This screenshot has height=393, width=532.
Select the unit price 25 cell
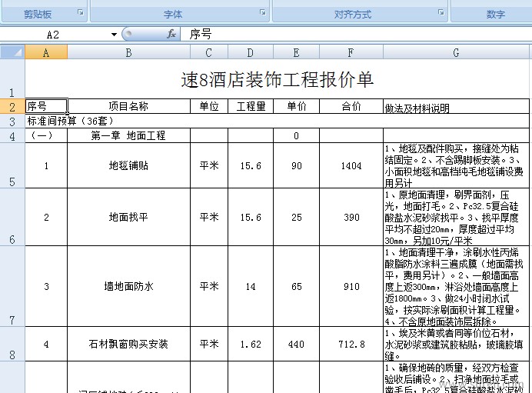(296, 217)
